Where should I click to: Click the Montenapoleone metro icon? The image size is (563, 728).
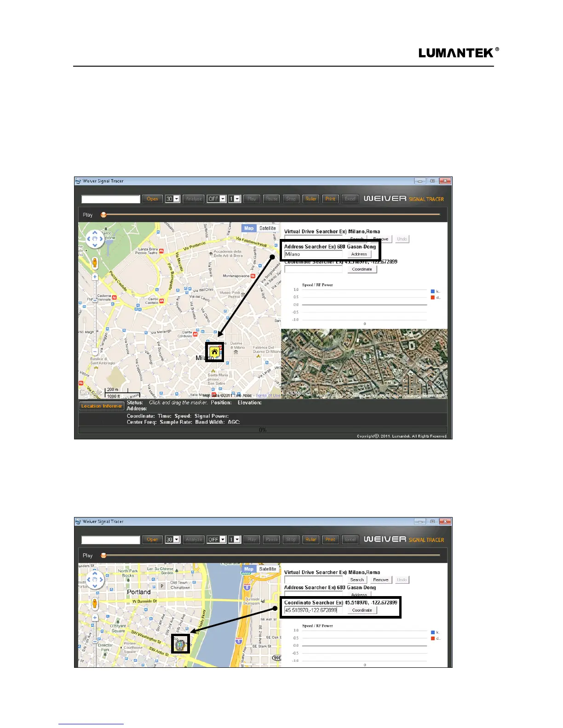point(253,276)
